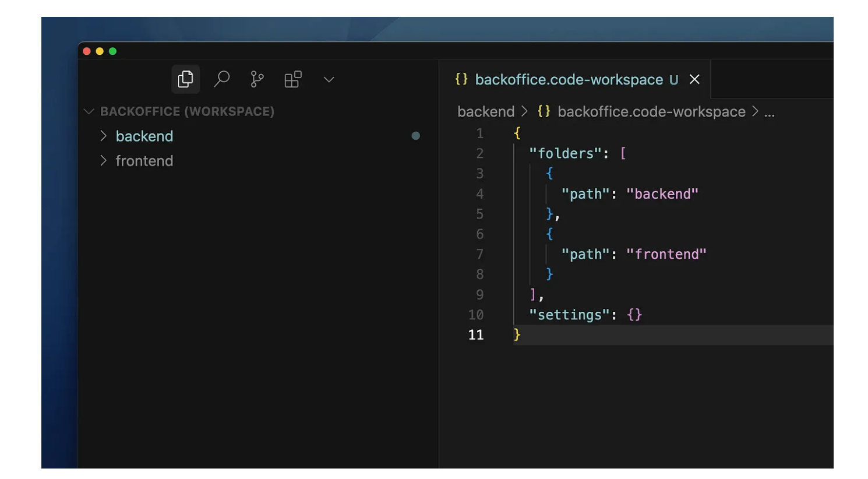Click the "backend" value on line 4

[662, 193]
